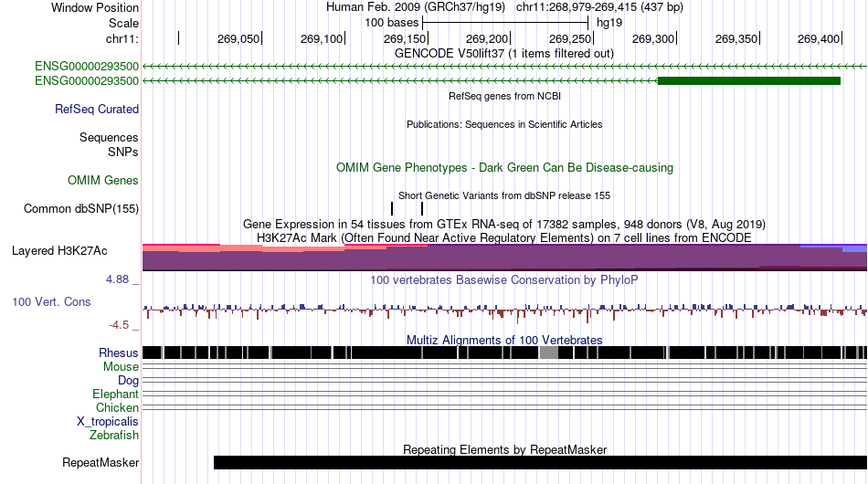The image size is (868, 484).
Task: Click the right dbSNP variant tick mark
Action: tap(422, 208)
